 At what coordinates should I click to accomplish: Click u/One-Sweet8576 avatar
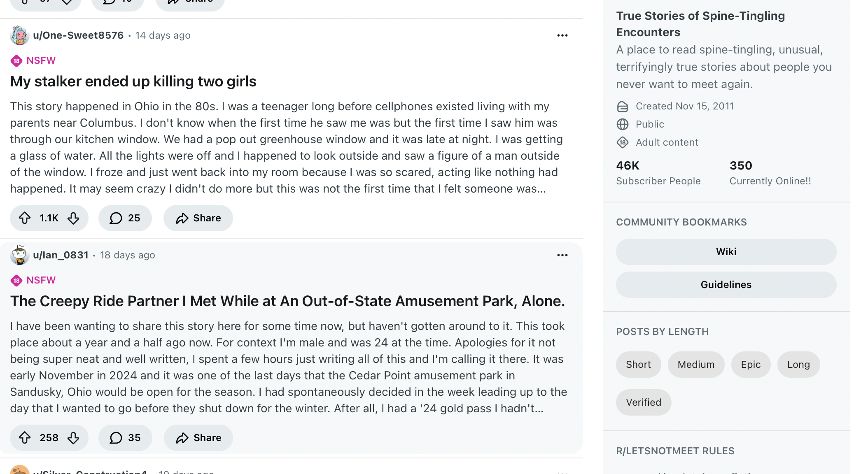(19, 35)
